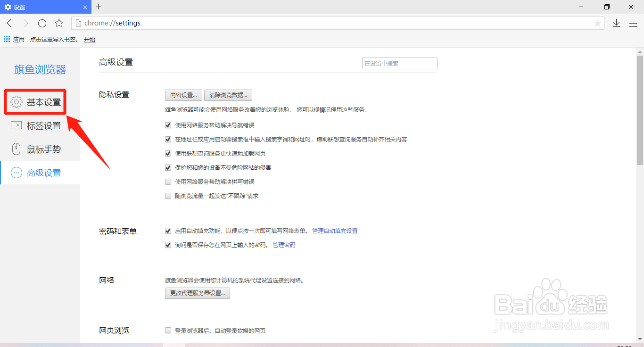The height and width of the screenshot is (347, 644).
Task: Enable 使用网络服务帮助解决拼写错误
Action: coord(168,182)
